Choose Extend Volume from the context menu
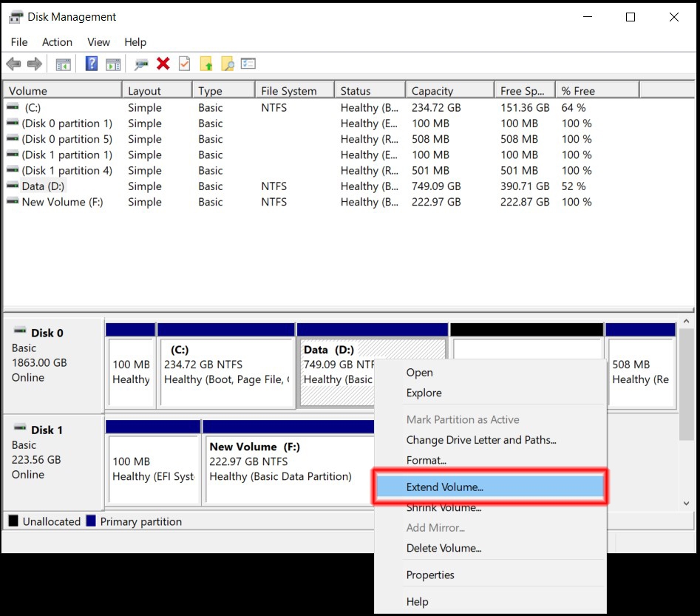Screen dimensions: 700x616 tap(444, 486)
